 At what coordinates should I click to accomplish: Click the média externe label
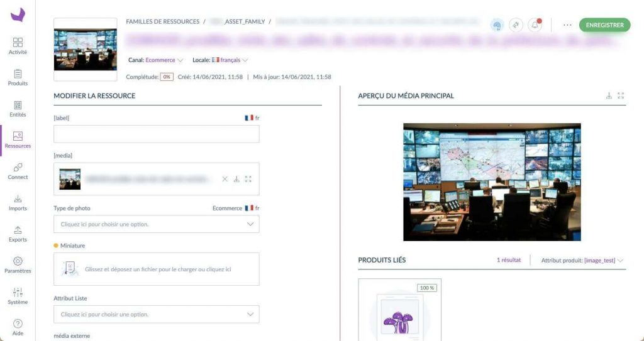[72, 336]
